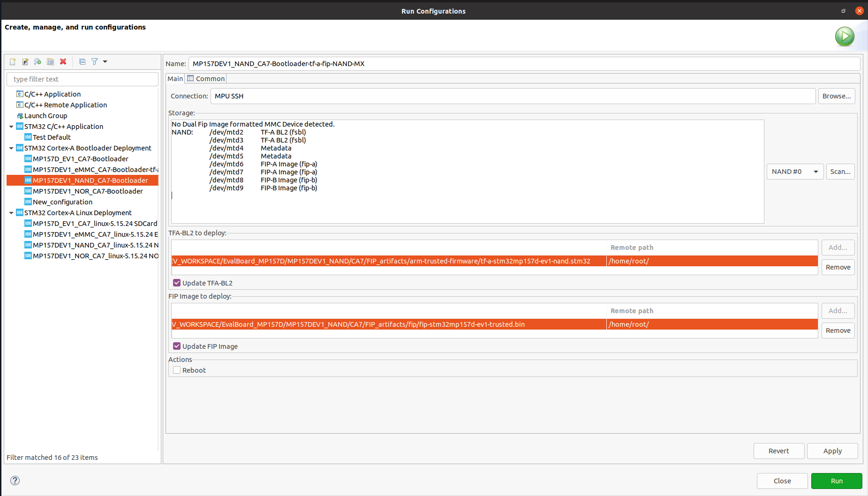The width and height of the screenshot is (868, 496).
Task: Uncheck the Update FIP Image checkbox
Action: tap(177, 346)
